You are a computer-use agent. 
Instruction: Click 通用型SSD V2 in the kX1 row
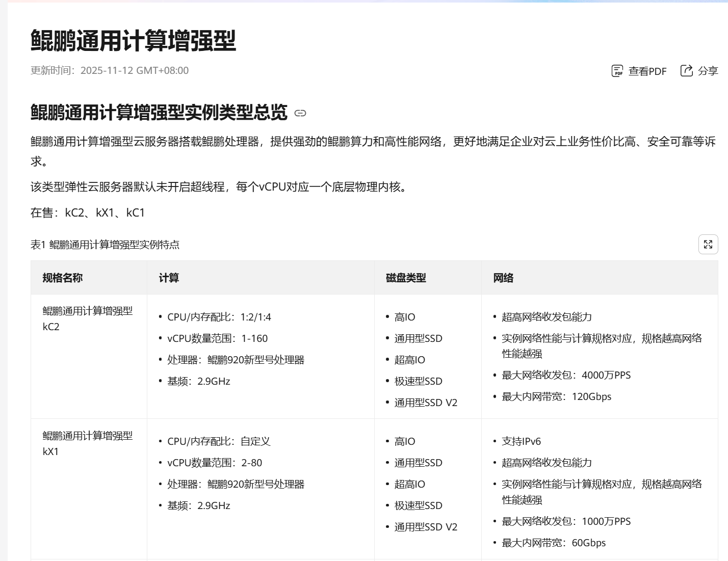(x=426, y=527)
